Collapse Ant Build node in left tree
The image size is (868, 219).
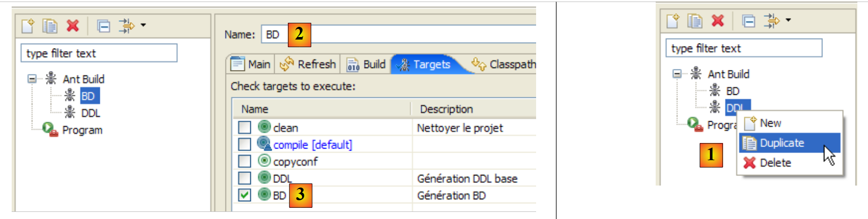(32, 79)
